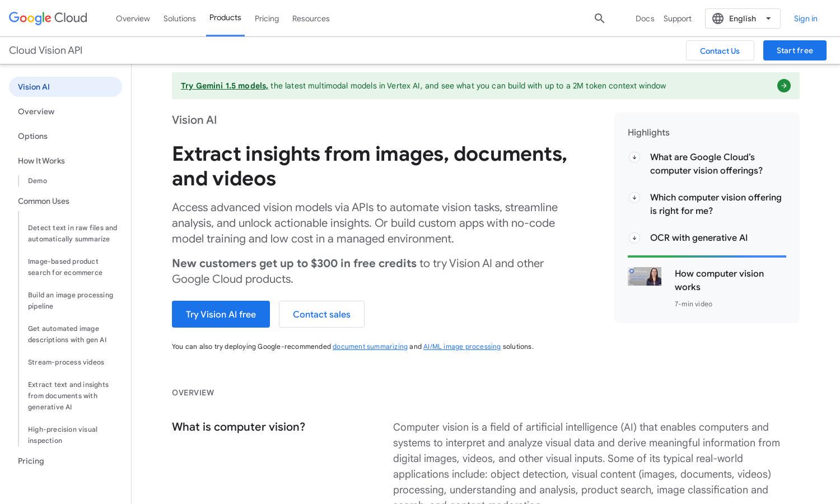This screenshot has height=504, width=840.
Task: Go to Support
Action: click(678, 18)
